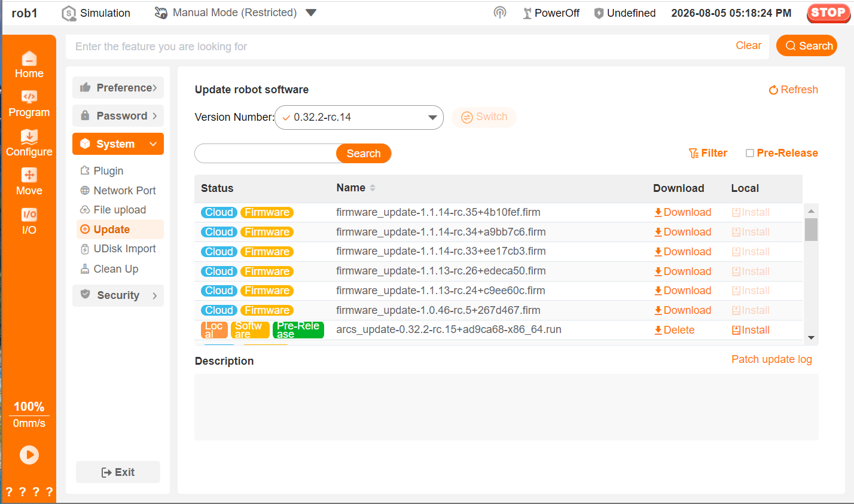Screen dimensions: 854x504
Task: Click the Exit button
Action: coord(118,472)
